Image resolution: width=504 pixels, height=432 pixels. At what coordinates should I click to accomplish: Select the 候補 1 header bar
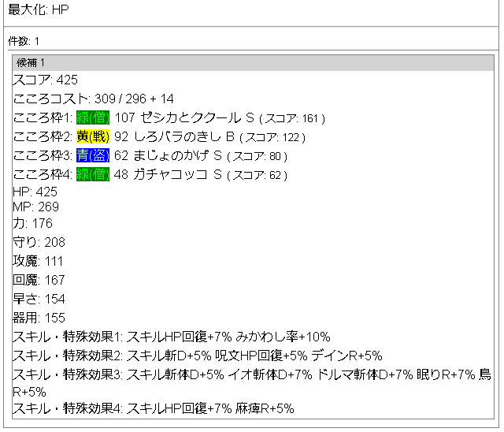pos(253,63)
